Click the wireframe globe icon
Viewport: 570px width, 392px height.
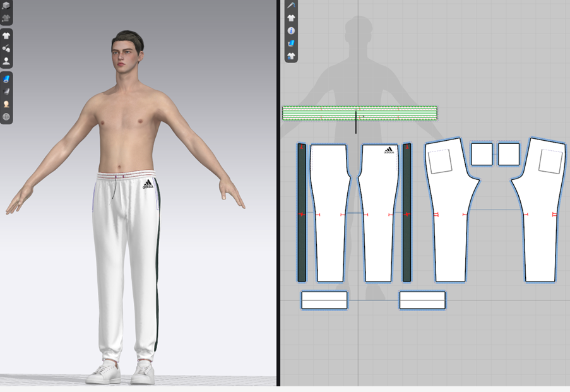point(6,117)
